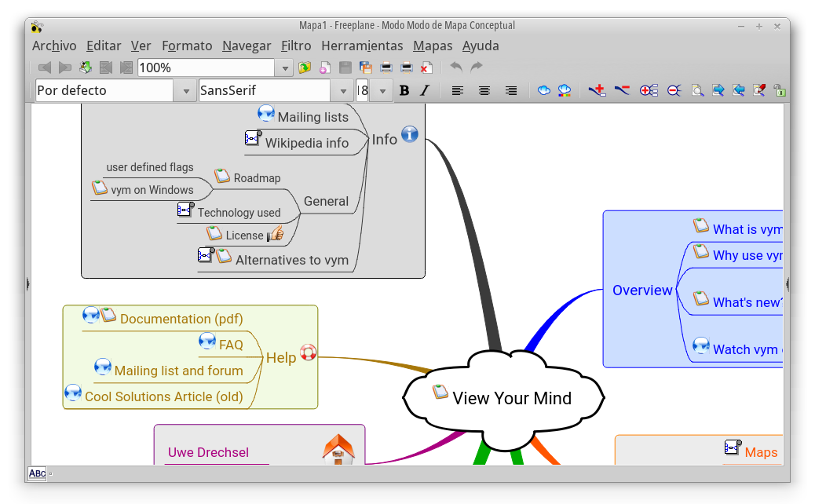Select the central View Your Mind node
815x504 pixels.
point(503,398)
